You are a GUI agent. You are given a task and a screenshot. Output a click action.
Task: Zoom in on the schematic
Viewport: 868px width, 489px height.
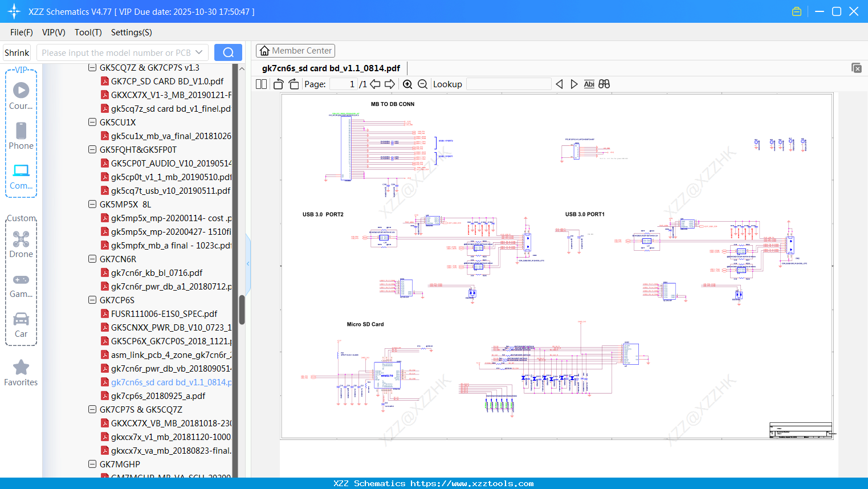tap(407, 84)
